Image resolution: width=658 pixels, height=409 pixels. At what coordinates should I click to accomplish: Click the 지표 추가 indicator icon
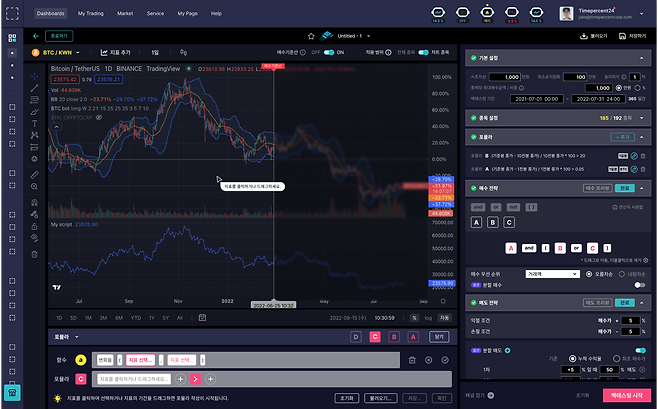(x=101, y=51)
